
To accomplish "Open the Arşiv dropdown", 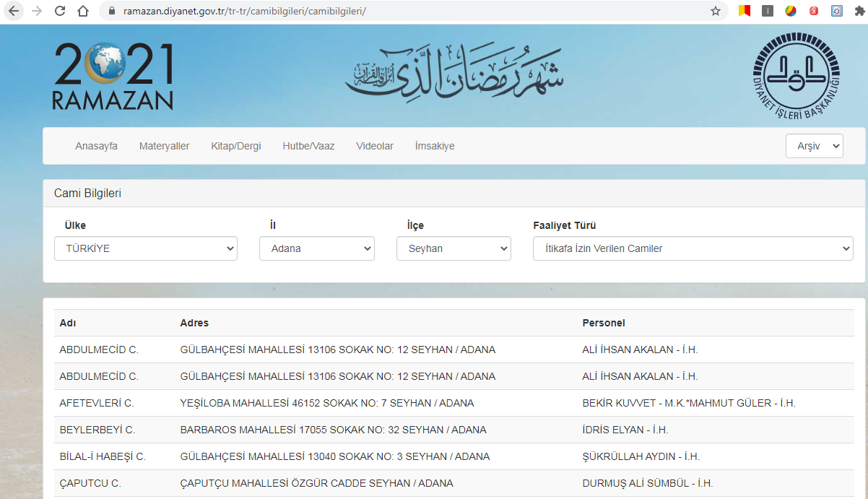I will coord(815,146).
